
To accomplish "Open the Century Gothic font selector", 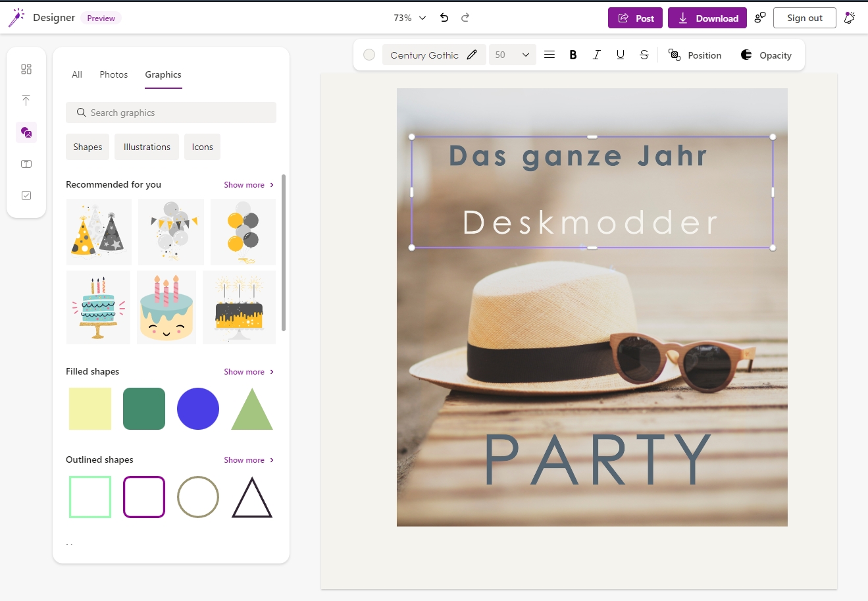I will click(x=434, y=55).
